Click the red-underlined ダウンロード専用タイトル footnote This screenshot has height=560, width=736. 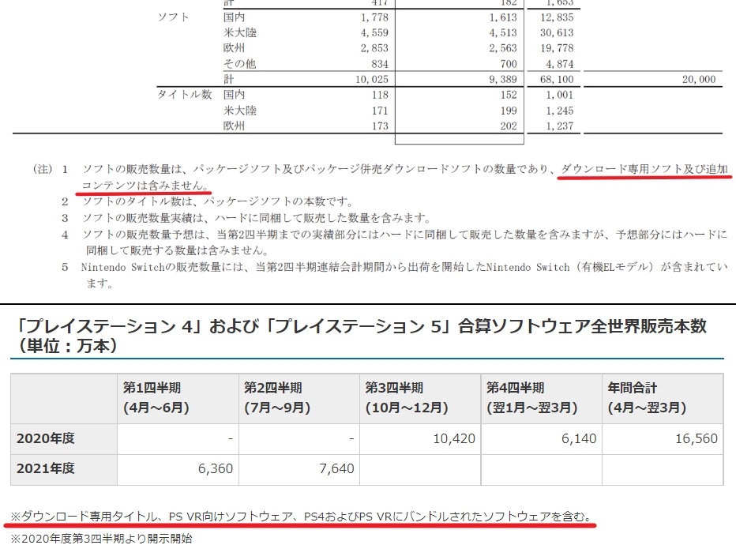tap(300, 517)
